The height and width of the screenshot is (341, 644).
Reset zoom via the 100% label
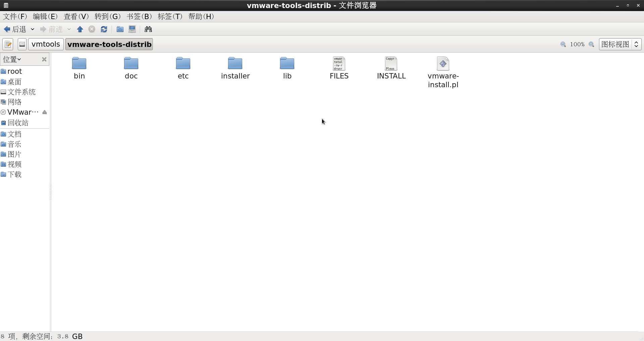(577, 44)
